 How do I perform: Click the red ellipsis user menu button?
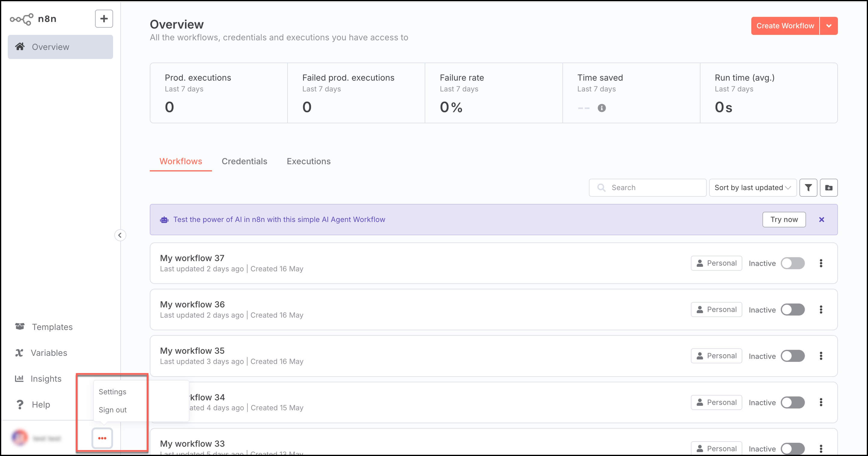[102, 438]
